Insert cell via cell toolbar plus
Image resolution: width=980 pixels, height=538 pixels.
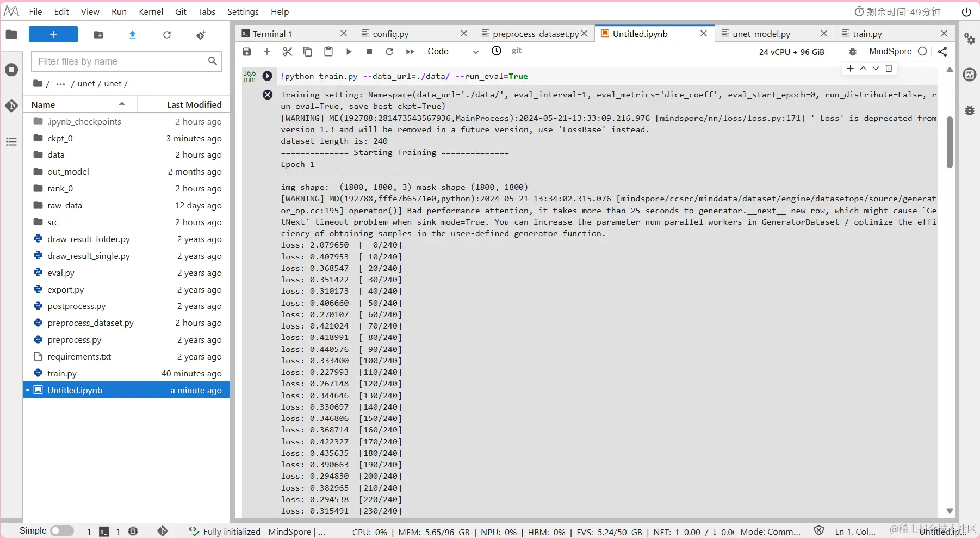coord(850,69)
